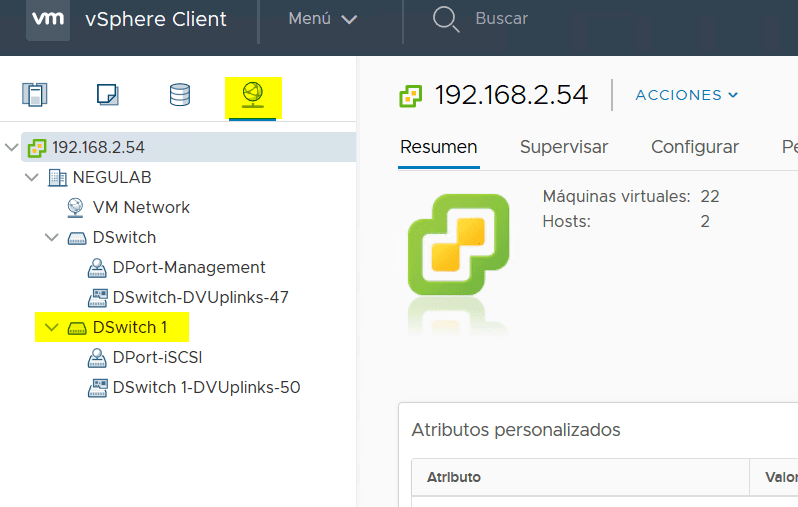Click the DSwitch 1 switch icon
This screenshot has width=798, height=507.
point(77,328)
